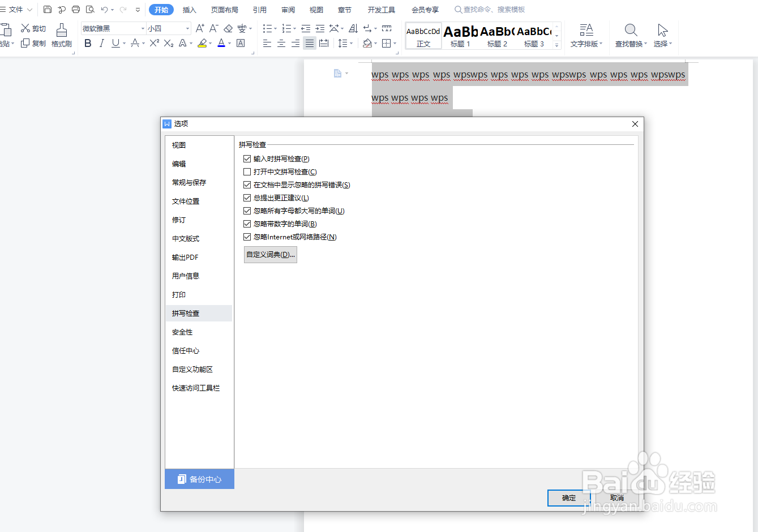This screenshot has width=758, height=532.
Task: Click the paragraph shading fill button
Action: [367, 43]
